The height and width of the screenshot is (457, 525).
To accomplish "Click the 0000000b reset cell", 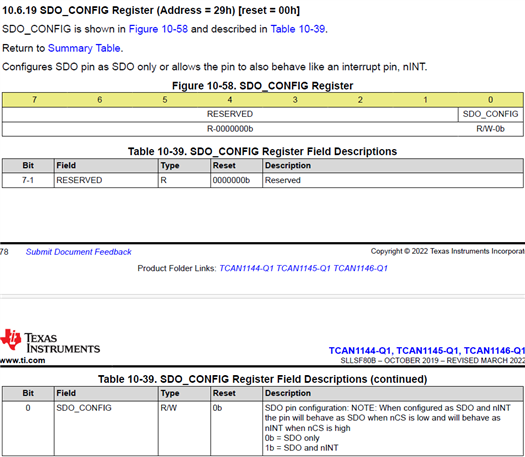I will click(x=236, y=180).
